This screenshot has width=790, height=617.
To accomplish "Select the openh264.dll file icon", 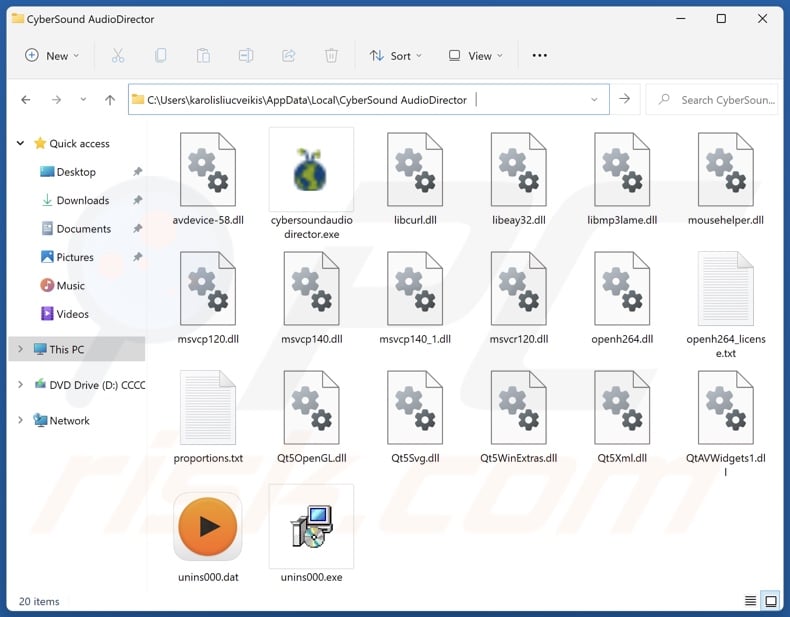I will pyautogui.click(x=622, y=288).
